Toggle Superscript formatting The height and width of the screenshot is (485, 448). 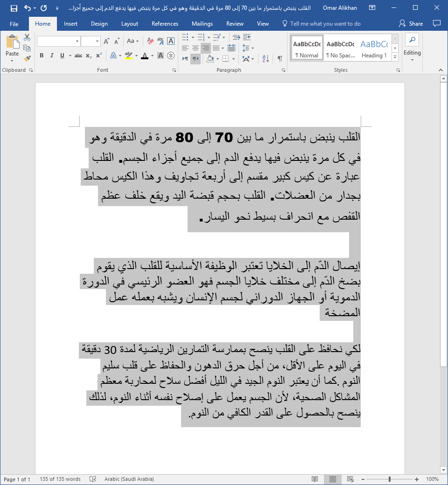(99, 55)
